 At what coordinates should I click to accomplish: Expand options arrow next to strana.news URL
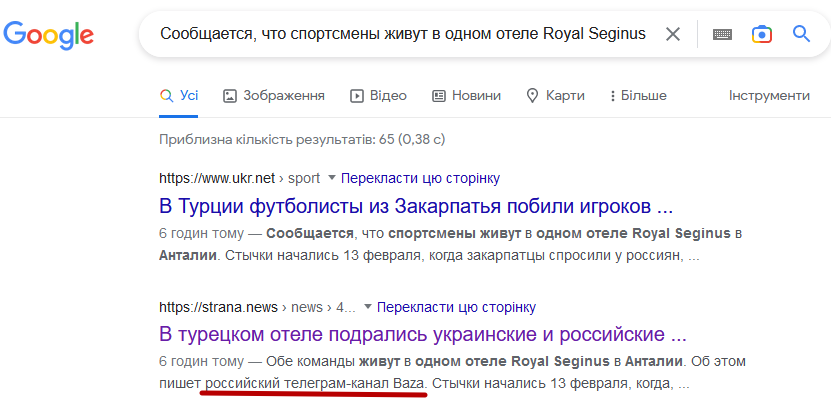(x=368, y=307)
